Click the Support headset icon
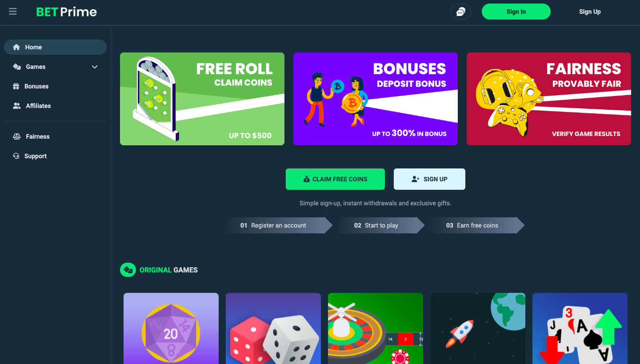This screenshot has width=640, height=364. click(16, 156)
